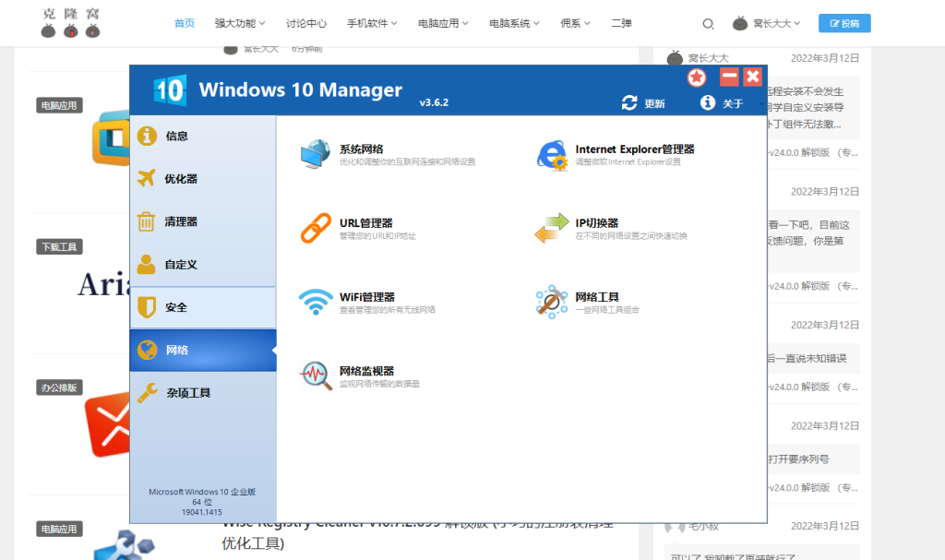Go to 首页 in website navigation

pos(185,23)
